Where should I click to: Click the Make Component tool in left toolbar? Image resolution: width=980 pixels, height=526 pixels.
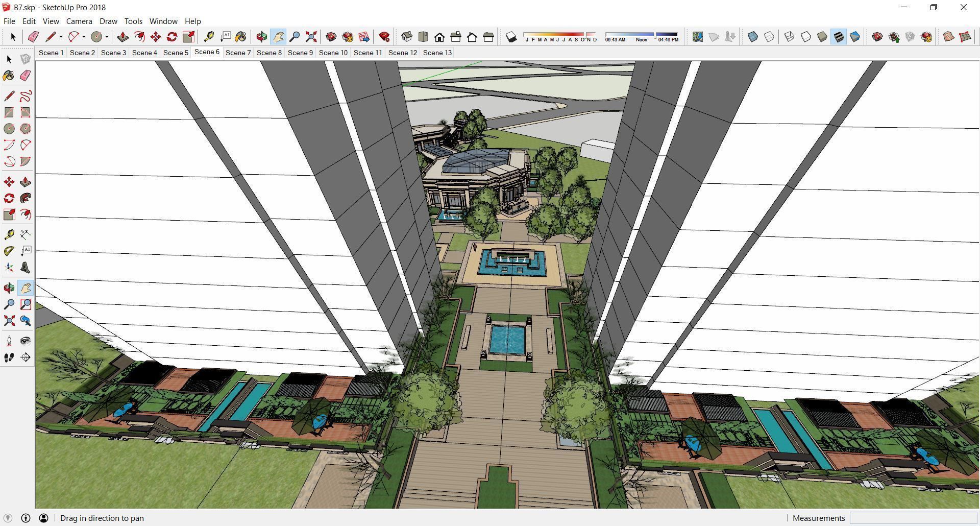pos(26,59)
